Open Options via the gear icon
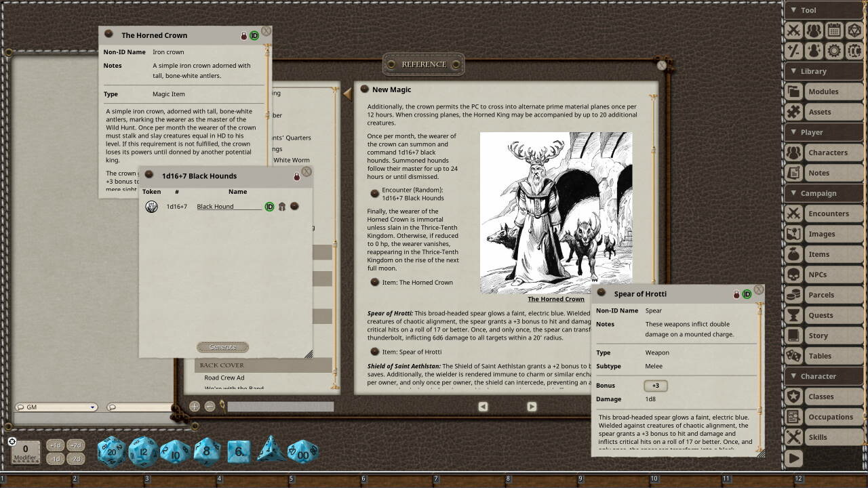Screen dimensions: 868x488 point(833,50)
